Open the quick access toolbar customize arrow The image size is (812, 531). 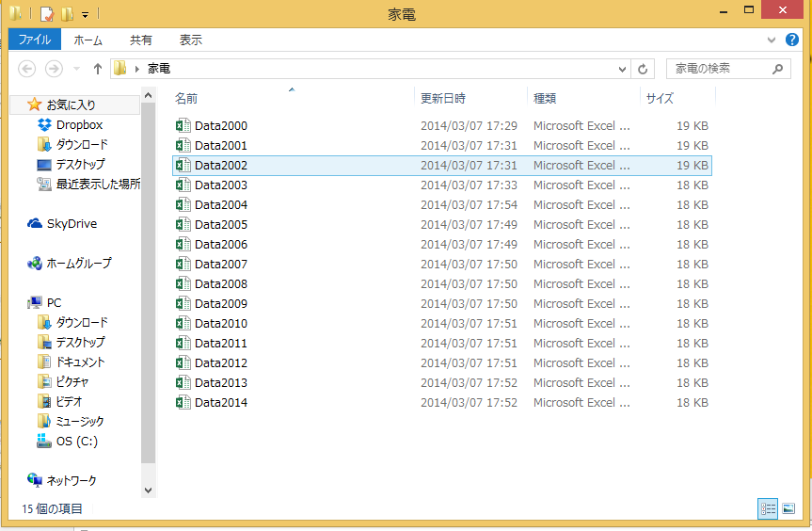click(85, 15)
